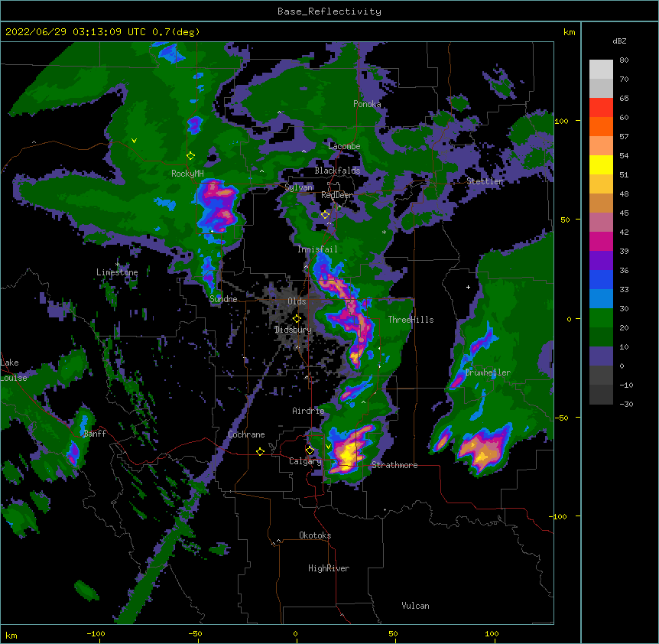Click the asterisk marker above Limestone
The image size is (659, 644).
click(x=118, y=265)
